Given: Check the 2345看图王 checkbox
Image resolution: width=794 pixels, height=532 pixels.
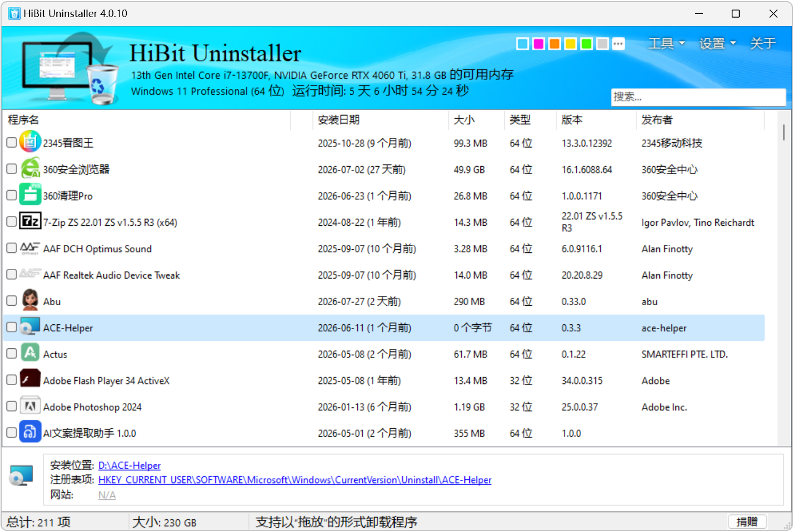Looking at the screenshot, I should [12, 143].
